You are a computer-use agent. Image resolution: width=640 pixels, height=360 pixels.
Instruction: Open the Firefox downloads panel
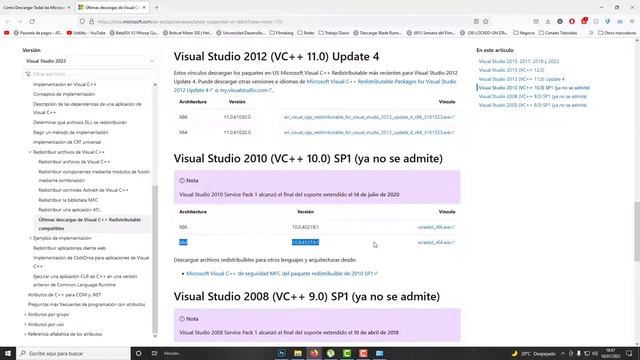pos(548,21)
